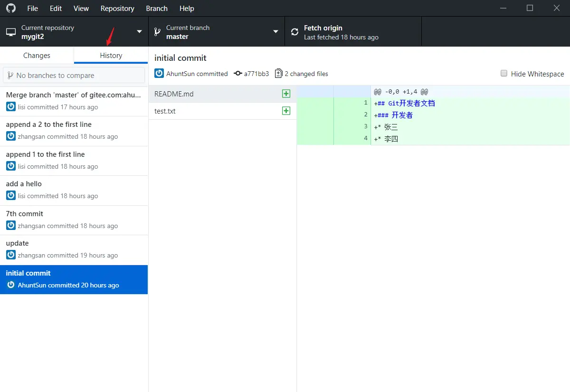Click diff hunk header @@ -0,0 +1,4 @@
Viewport: 570px width, 392px height.
click(401, 92)
